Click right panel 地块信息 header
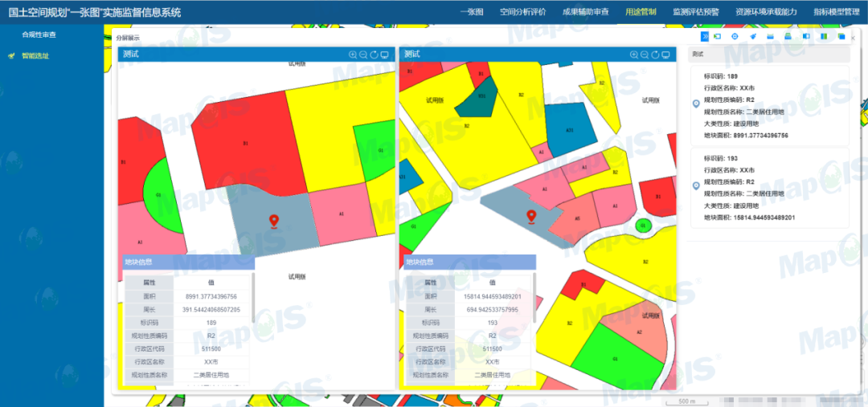 pos(470,263)
